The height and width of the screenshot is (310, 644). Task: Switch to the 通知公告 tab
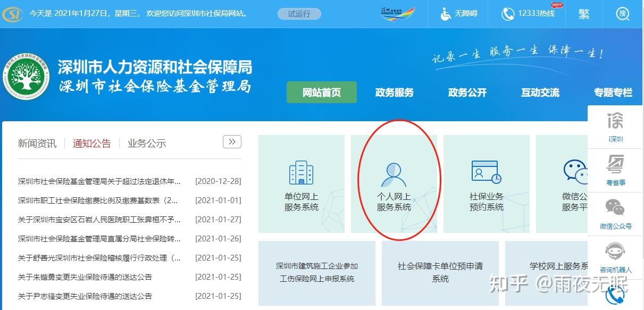(91, 143)
